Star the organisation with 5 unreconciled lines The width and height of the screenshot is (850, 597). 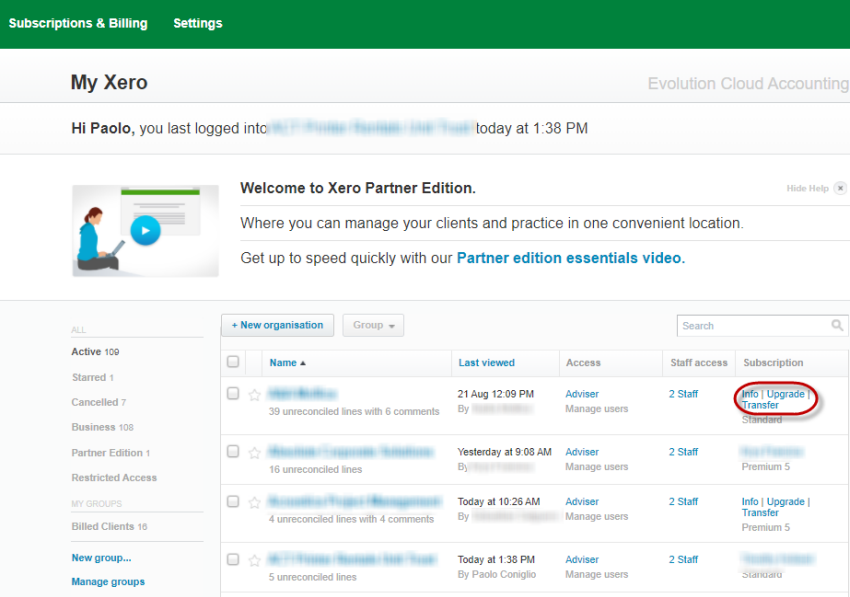(254, 560)
